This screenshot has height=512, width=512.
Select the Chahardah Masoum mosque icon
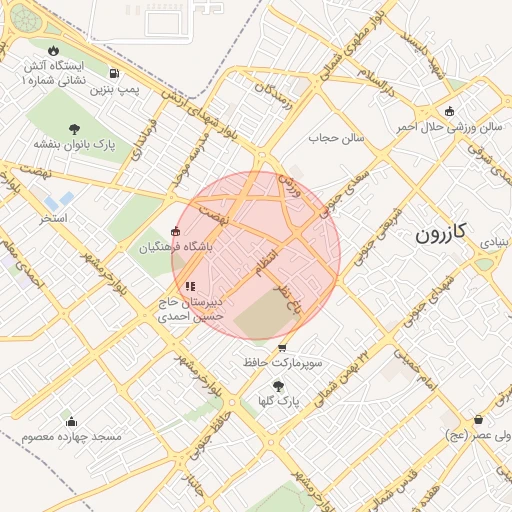[x=71, y=422]
